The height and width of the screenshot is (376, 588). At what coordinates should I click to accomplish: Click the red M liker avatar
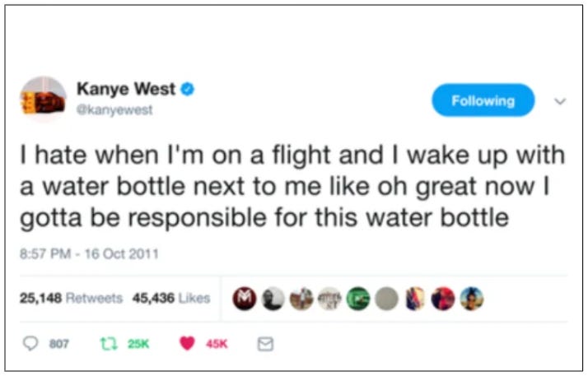click(245, 299)
